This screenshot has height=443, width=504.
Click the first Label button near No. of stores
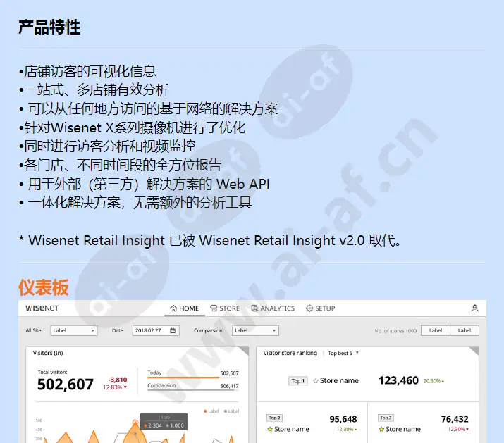[x=435, y=330]
